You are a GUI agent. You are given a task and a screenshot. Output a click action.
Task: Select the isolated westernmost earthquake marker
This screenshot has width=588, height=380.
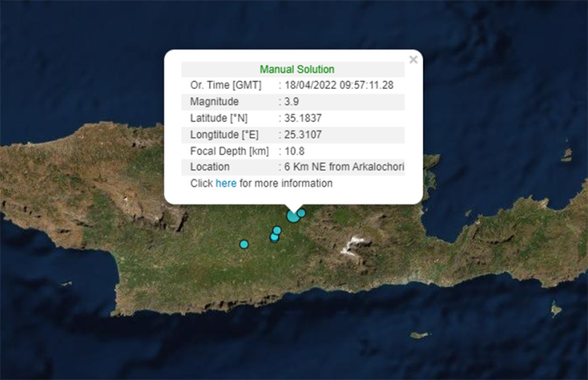tap(244, 244)
